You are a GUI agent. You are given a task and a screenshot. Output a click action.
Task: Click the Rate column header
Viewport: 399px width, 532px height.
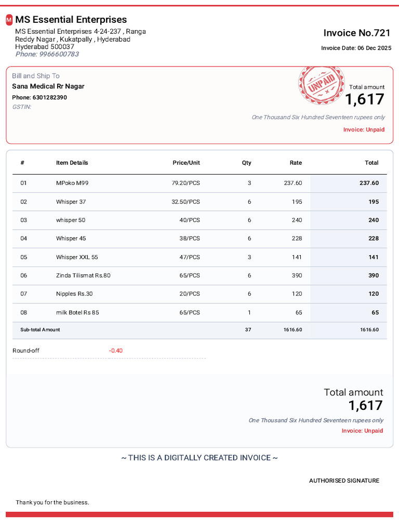pyautogui.click(x=296, y=163)
